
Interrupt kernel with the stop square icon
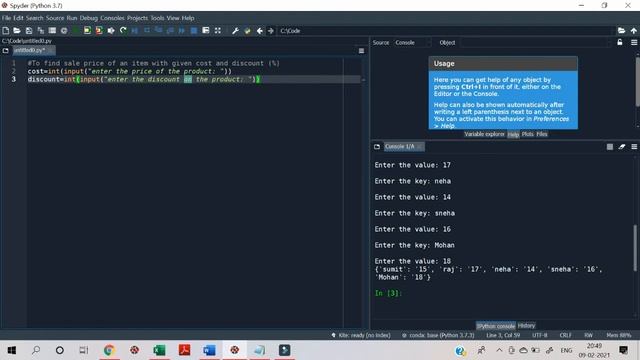pyautogui.click(x=610, y=147)
